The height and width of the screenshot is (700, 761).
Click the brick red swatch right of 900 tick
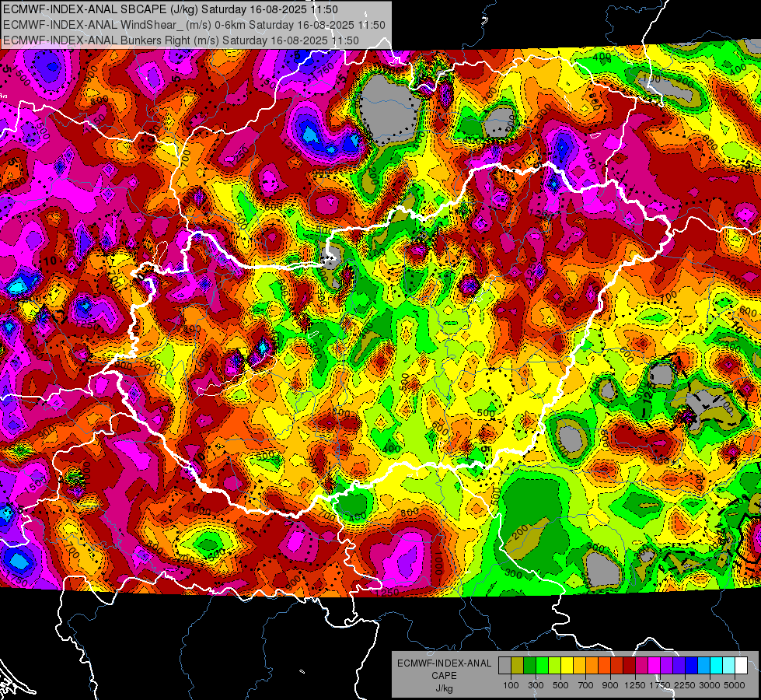[617, 665]
